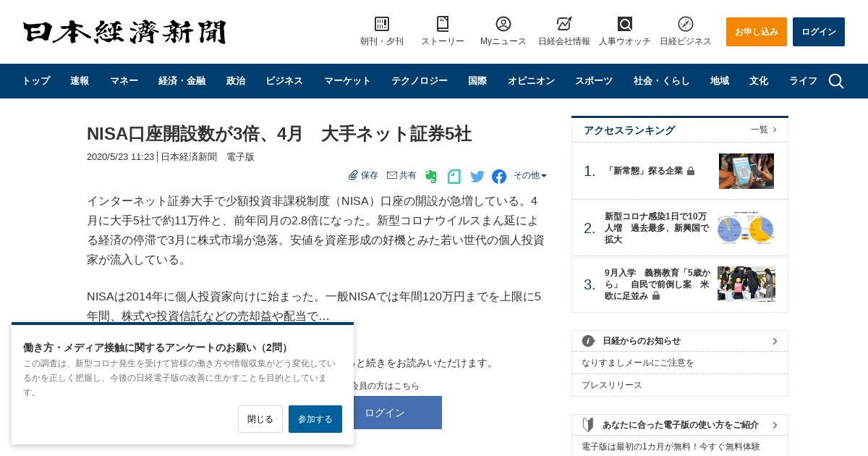
Task: Open the 政治 navigation item
Action: 236,81
